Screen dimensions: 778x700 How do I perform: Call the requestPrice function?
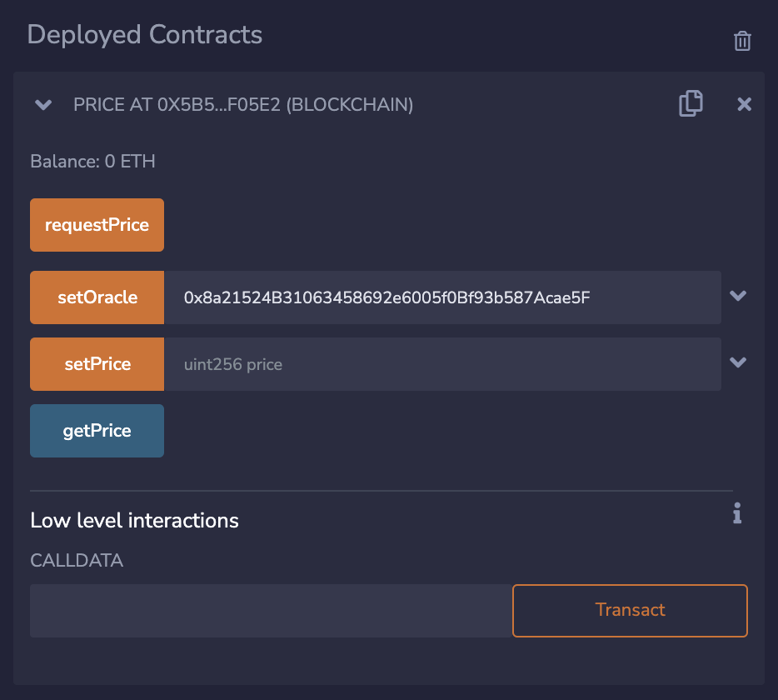click(x=97, y=225)
